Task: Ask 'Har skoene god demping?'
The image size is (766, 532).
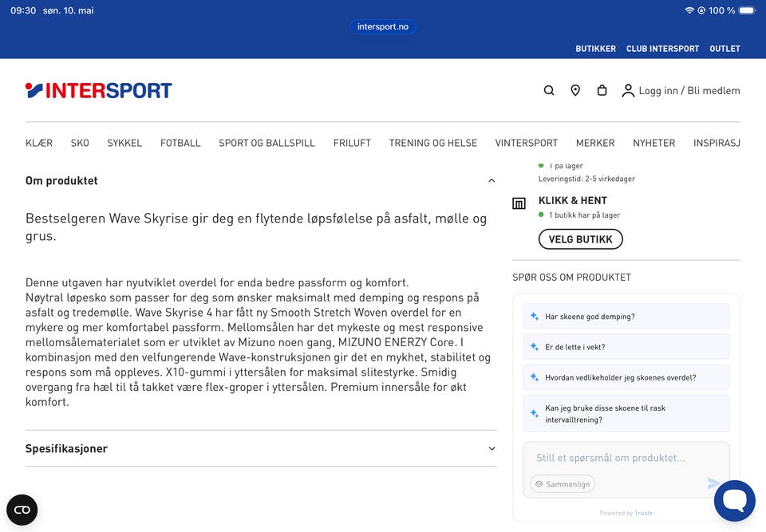Action: pyautogui.click(x=626, y=317)
